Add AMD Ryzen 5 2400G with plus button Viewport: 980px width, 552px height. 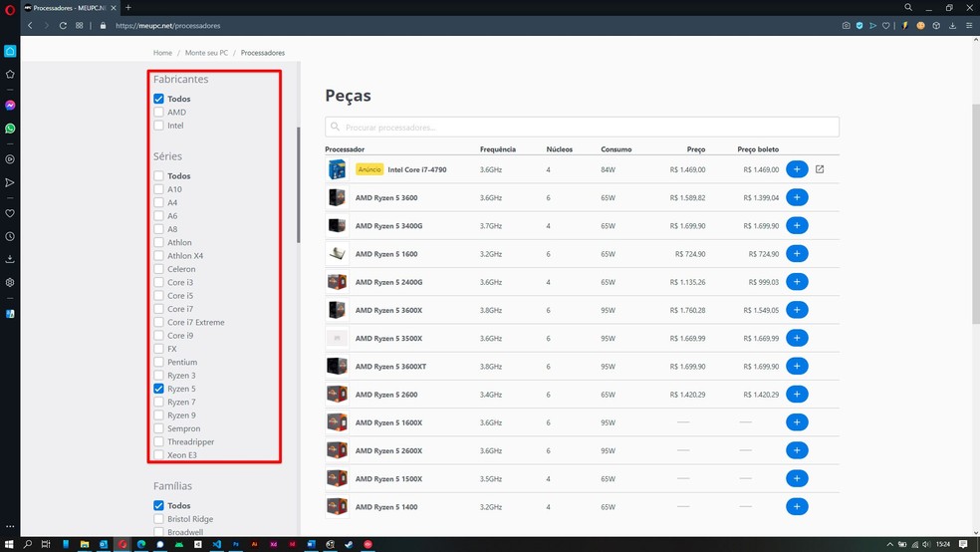click(797, 282)
